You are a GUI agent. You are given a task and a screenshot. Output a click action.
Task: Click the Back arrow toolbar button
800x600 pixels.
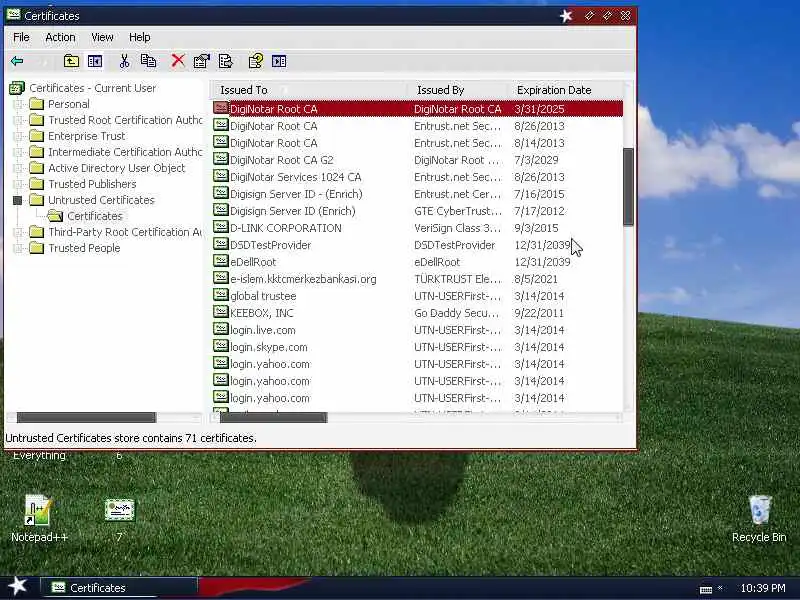17,61
